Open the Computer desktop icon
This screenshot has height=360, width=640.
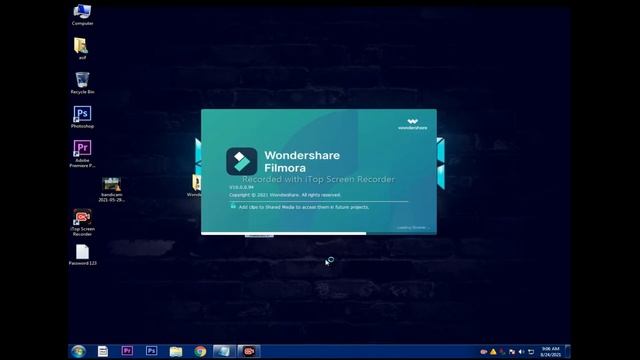[82, 15]
